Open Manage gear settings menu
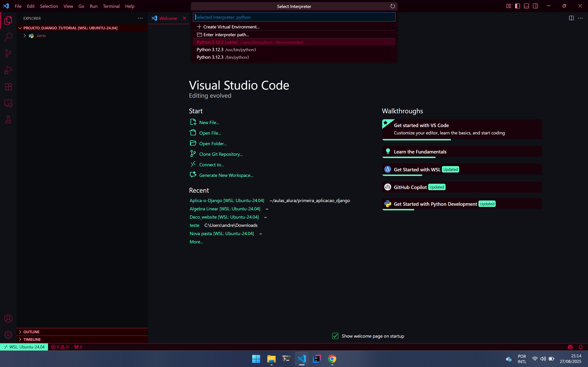Viewport: 588px width, 367px height. click(x=8, y=335)
